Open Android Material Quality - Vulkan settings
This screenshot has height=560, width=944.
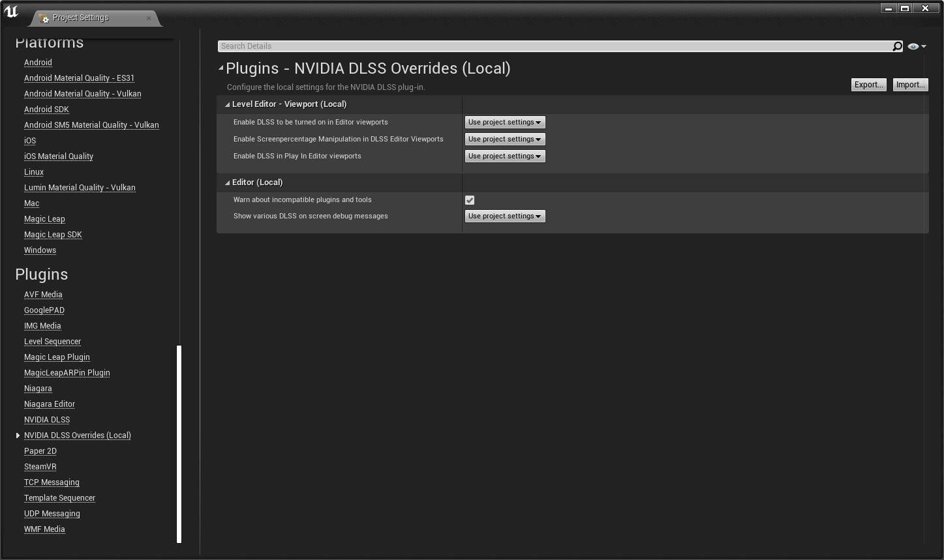click(83, 94)
